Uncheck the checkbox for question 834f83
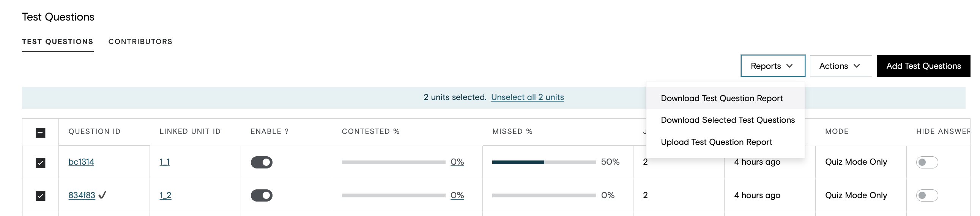This screenshot has width=980, height=216. coord(40,196)
